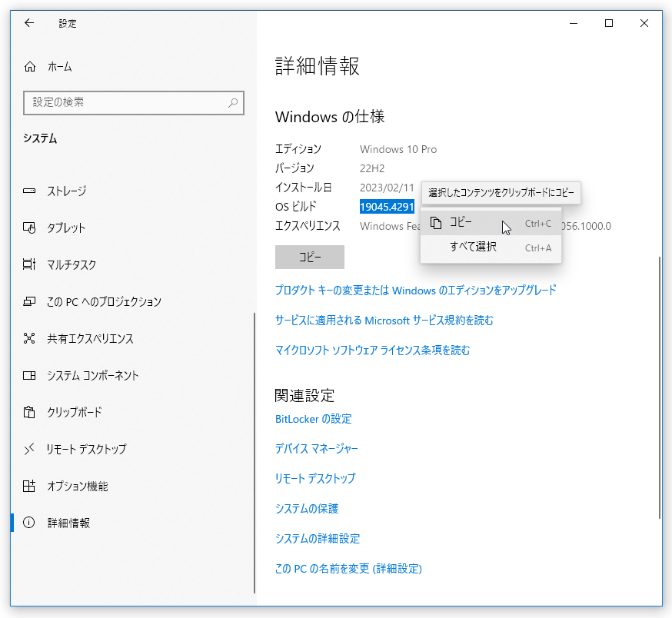Click the gray コピー button
672x618 pixels.
point(309,257)
